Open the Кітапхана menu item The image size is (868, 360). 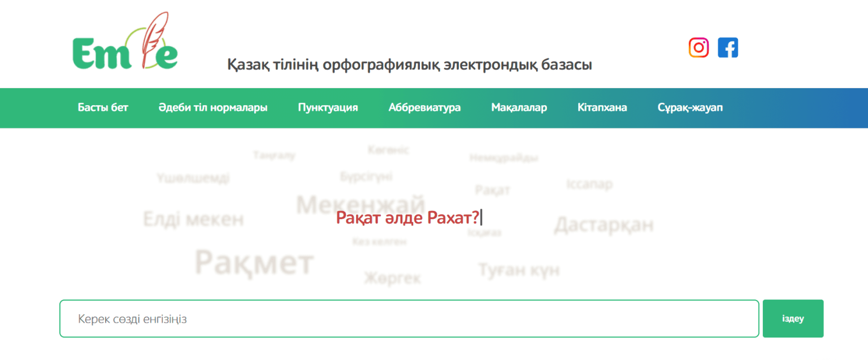pyautogui.click(x=602, y=107)
